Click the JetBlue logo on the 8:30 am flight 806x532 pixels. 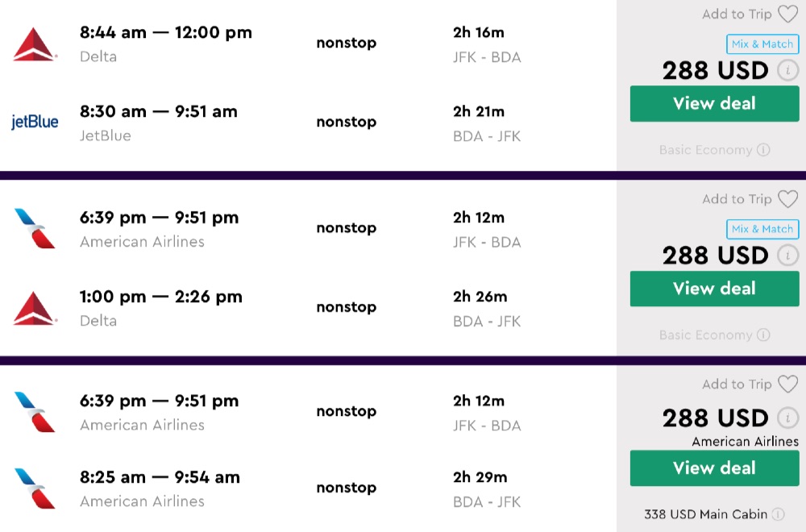click(34, 123)
